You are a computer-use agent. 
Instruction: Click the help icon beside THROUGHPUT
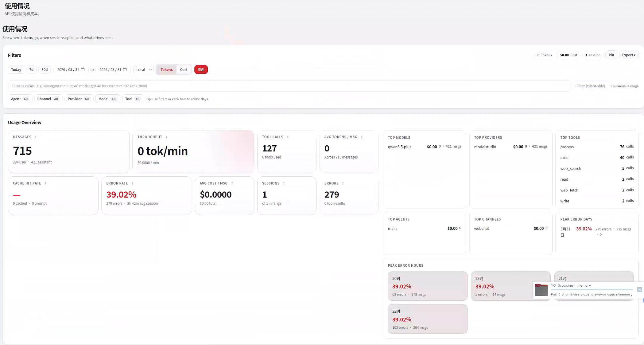166,137
